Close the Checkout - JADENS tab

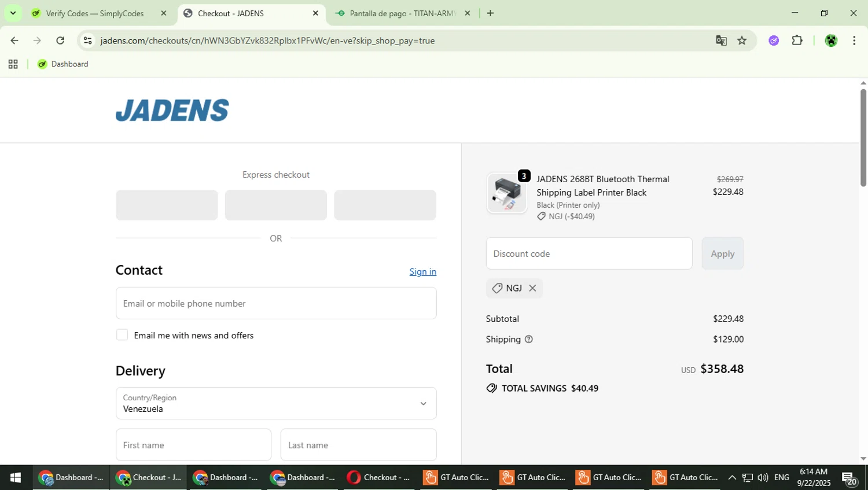pos(315,13)
